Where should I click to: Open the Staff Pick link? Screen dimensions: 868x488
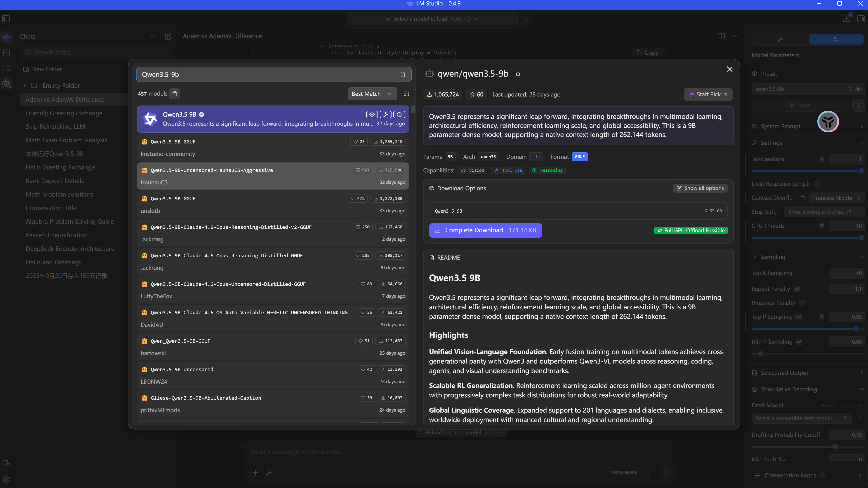pos(708,94)
